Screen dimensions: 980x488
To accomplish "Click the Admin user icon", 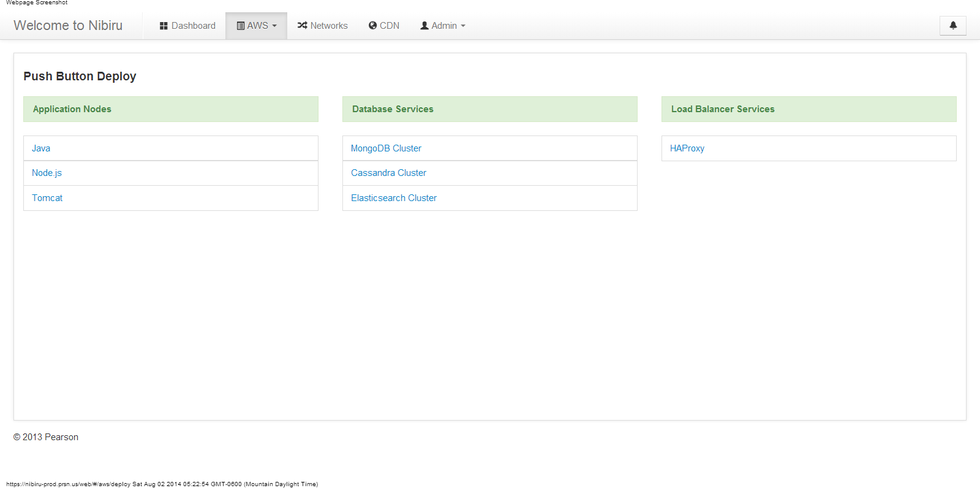I will pyautogui.click(x=424, y=26).
